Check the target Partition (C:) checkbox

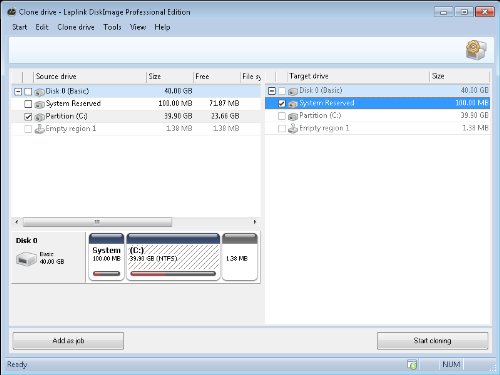(282, 116)
